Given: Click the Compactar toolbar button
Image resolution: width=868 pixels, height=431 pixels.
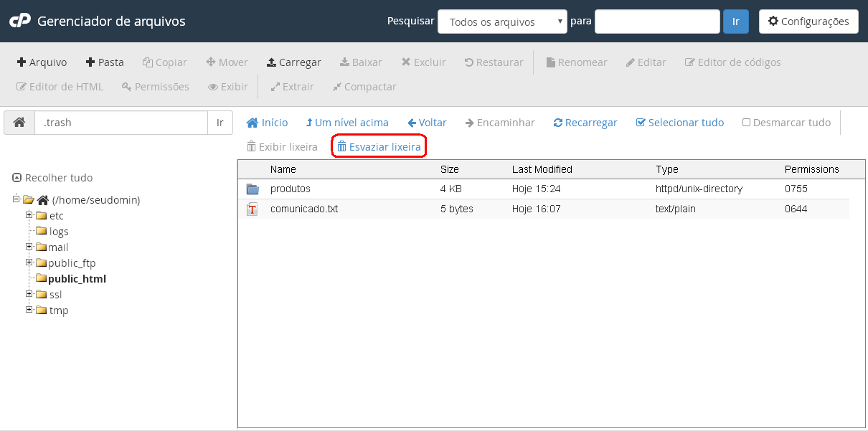Looking at the screenshot, I should click(364, 87).
